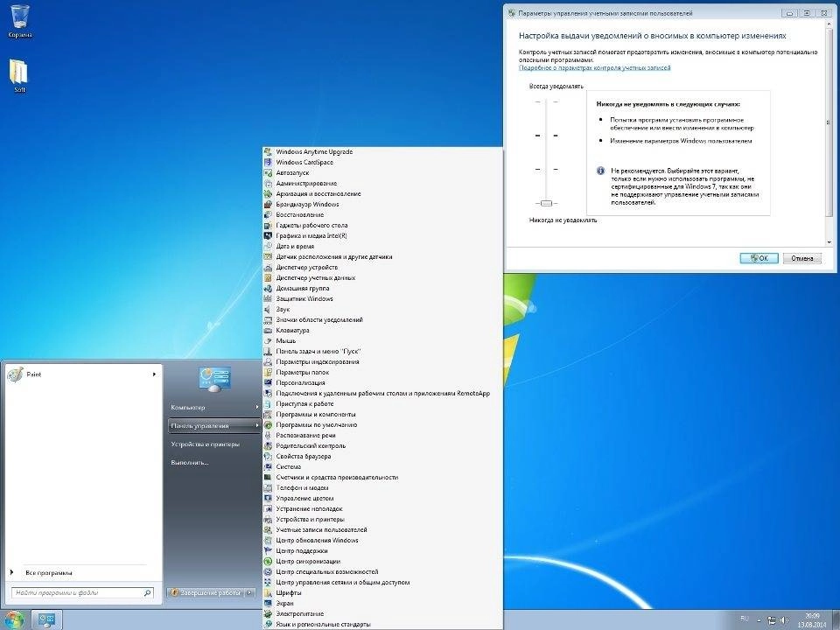Open Свойства браузера entry
Image resolution: width=840 pixels, height=630 pixels.
pos(304,457)
